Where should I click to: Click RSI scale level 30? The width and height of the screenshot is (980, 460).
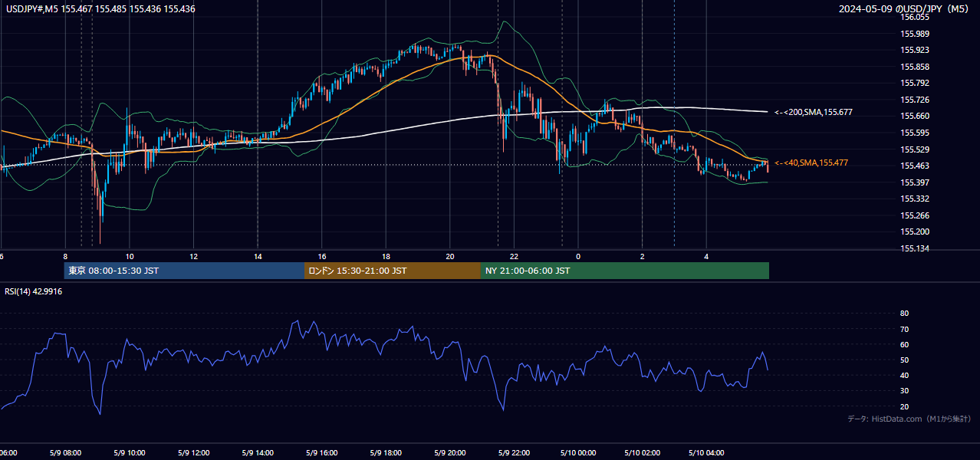904,391
